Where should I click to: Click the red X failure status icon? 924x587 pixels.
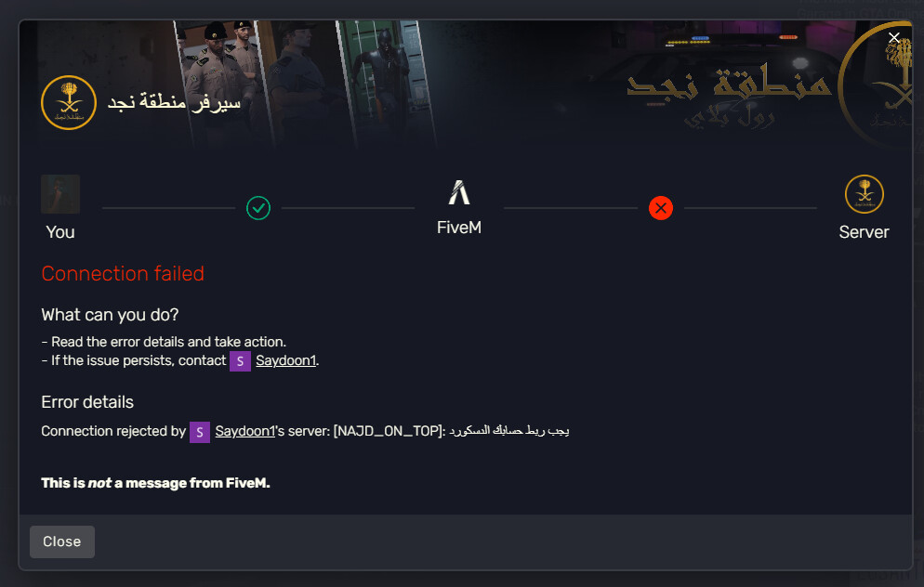point(661,208)
